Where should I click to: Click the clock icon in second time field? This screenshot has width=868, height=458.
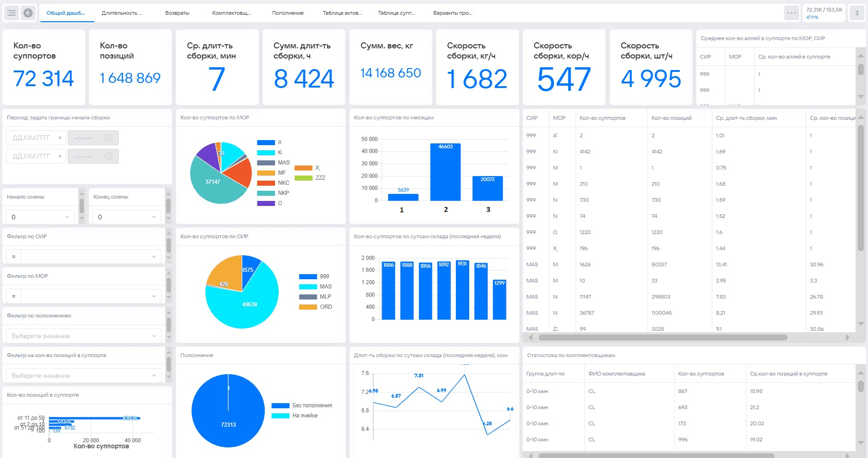click(x=109, y=156)
